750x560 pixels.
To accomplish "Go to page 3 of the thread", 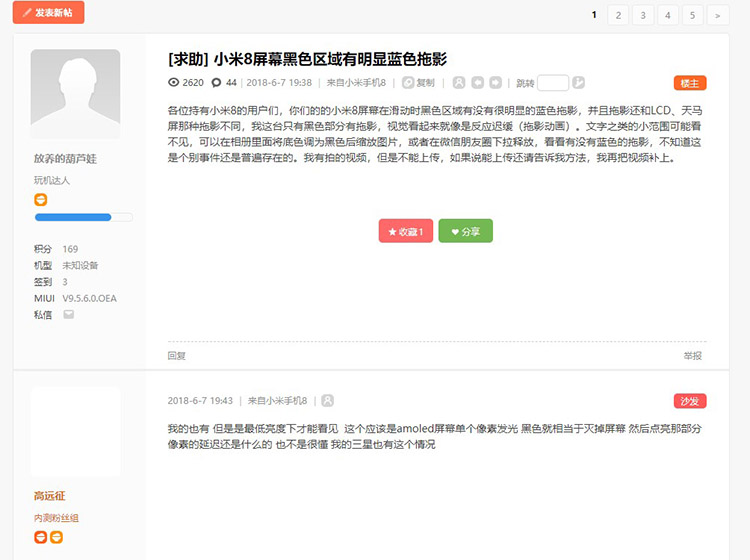I will pos(643,15).
